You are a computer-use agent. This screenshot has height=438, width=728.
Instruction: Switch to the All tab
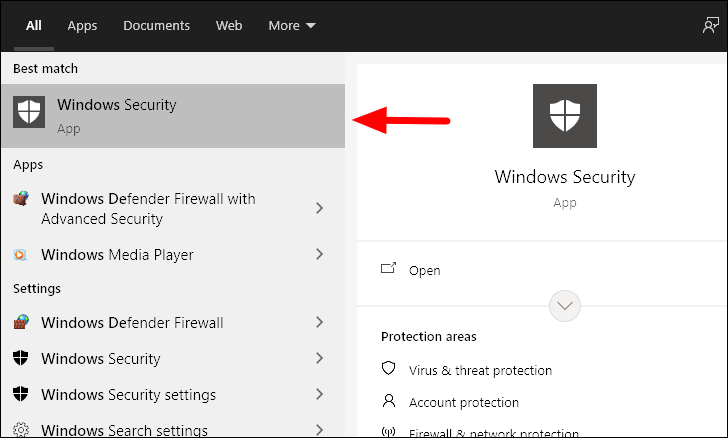point(33,26)
